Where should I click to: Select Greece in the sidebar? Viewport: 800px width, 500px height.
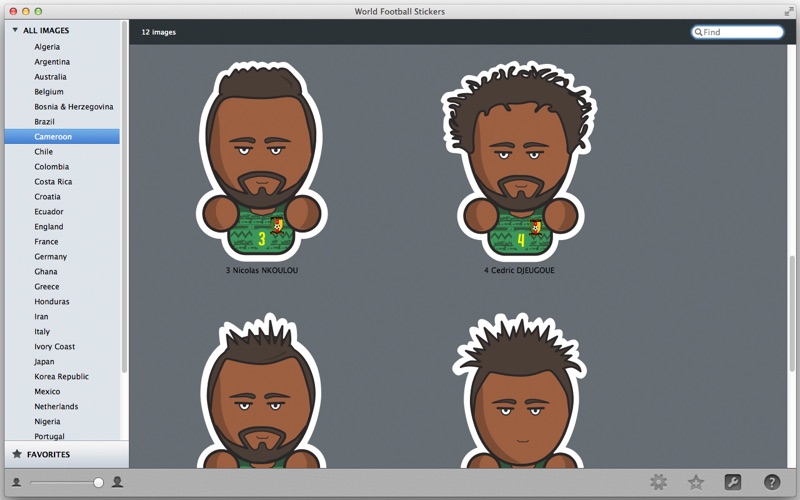47,287
